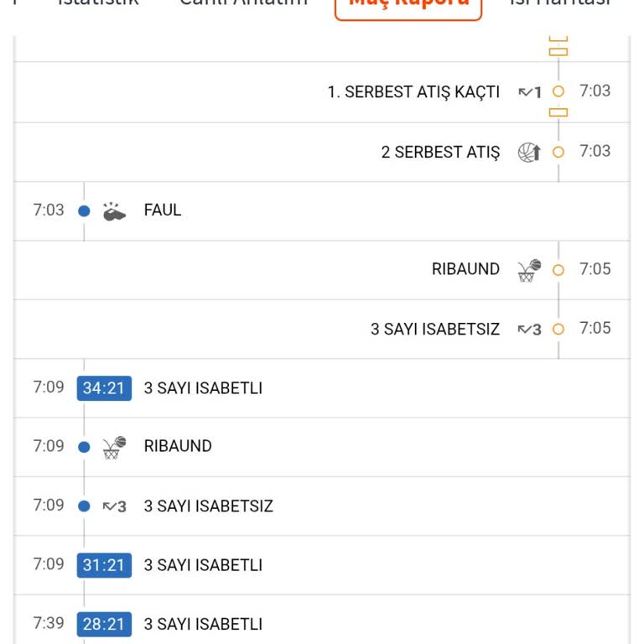The height and width of the screenshot is (644, 644).
Task: Click the 7:09 RIBAUND basket icon
Action: [114, 447]
